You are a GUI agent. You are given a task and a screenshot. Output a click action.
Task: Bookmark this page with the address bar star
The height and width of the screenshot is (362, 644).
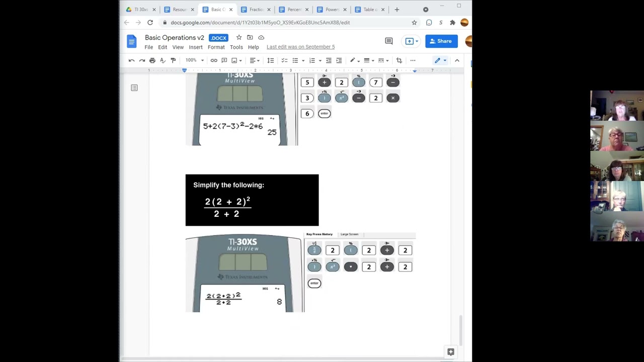(414, 23)
